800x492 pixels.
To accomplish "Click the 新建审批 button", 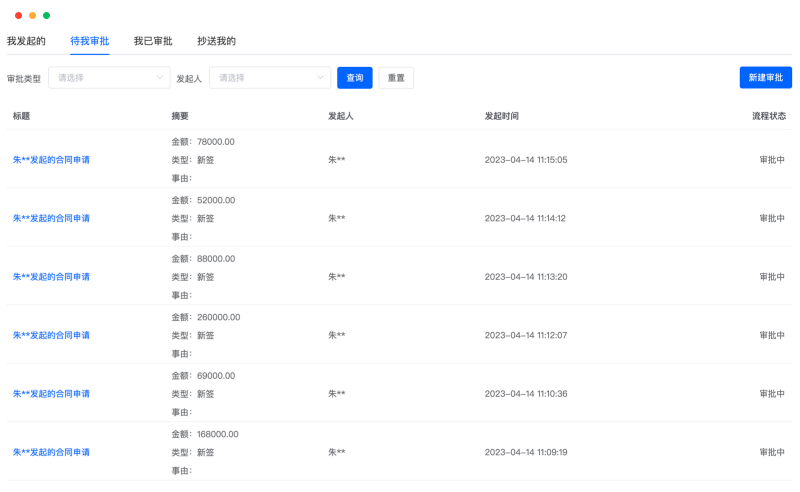I will [x=765, y=78].
